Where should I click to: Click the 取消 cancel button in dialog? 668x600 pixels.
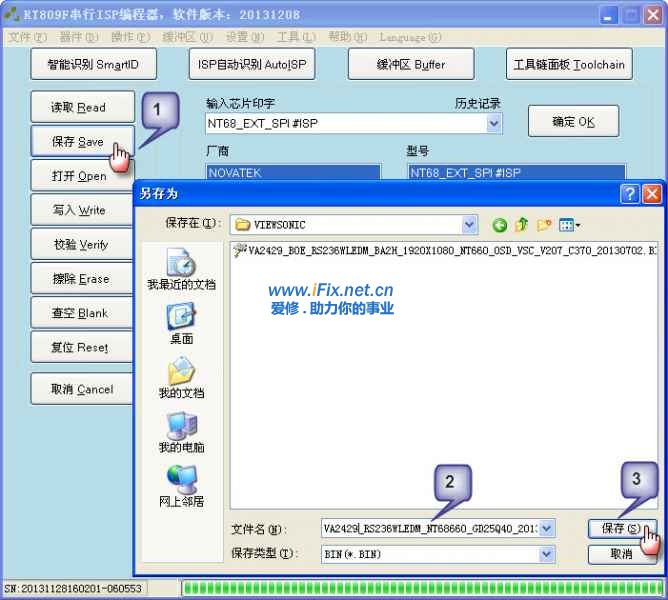[621, 553]
